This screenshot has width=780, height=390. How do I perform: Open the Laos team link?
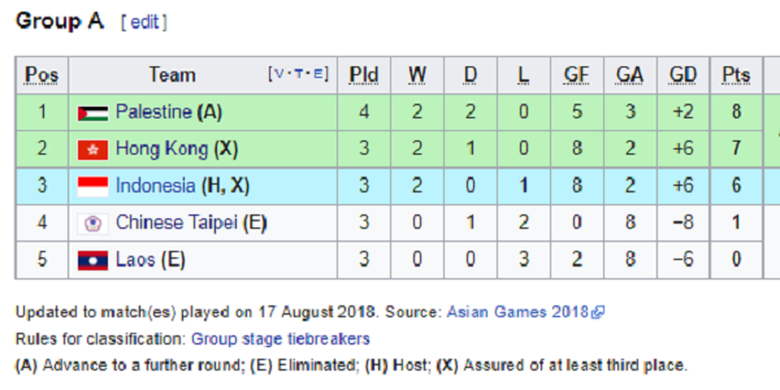tap(135, 260)
